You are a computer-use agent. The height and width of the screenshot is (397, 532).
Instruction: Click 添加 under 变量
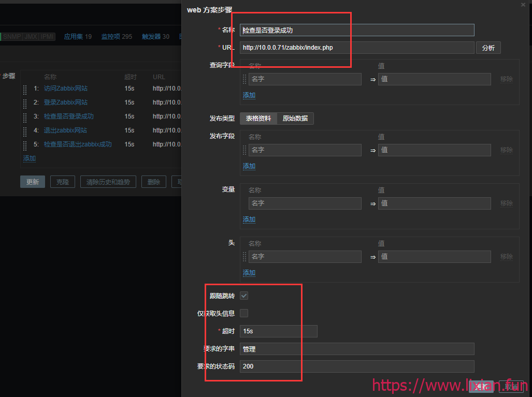249,219
